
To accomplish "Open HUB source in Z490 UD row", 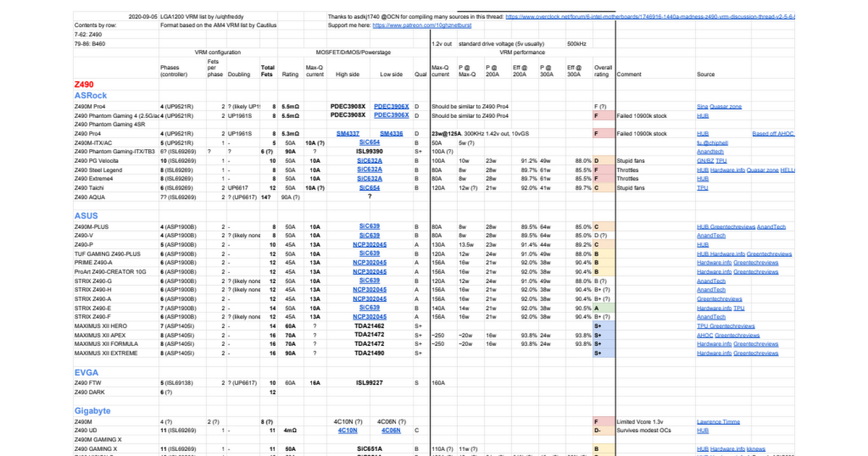I will coord(702,430).
